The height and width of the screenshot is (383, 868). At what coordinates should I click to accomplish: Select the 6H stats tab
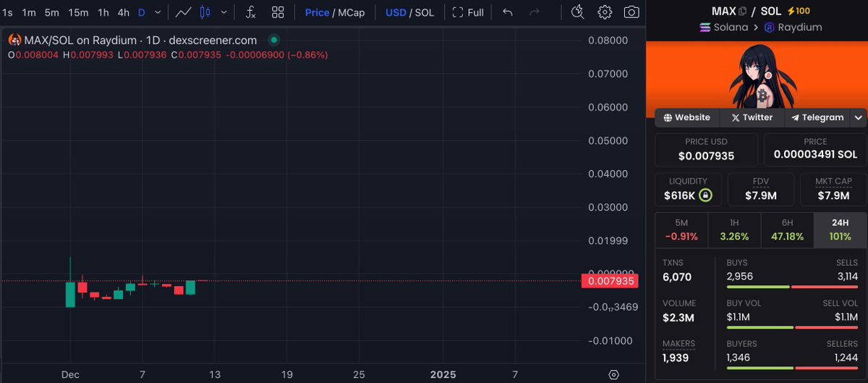point(787,230)
